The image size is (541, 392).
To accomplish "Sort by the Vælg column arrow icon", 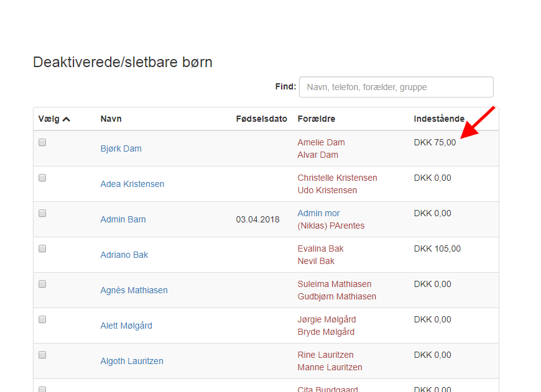I will click(x=67, y=119).
